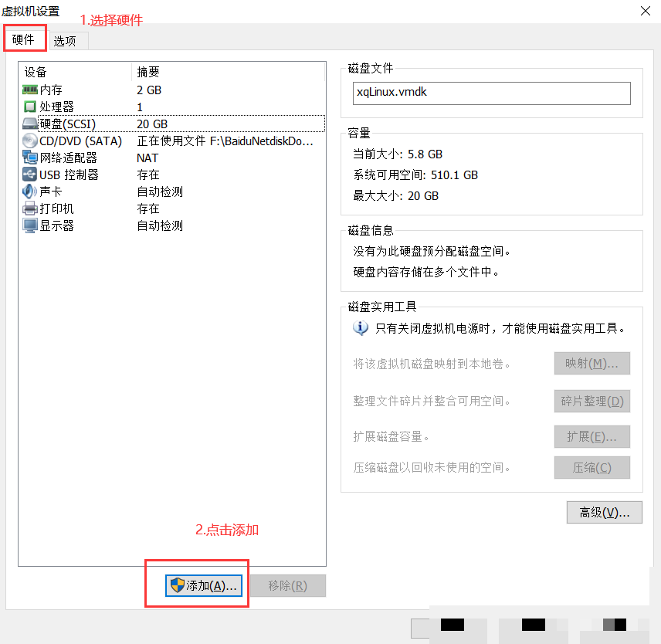This screenshot has height=644, width=661.
Task: Click the hard disk (SCSI) icon
Action: [x=29, y=124]
